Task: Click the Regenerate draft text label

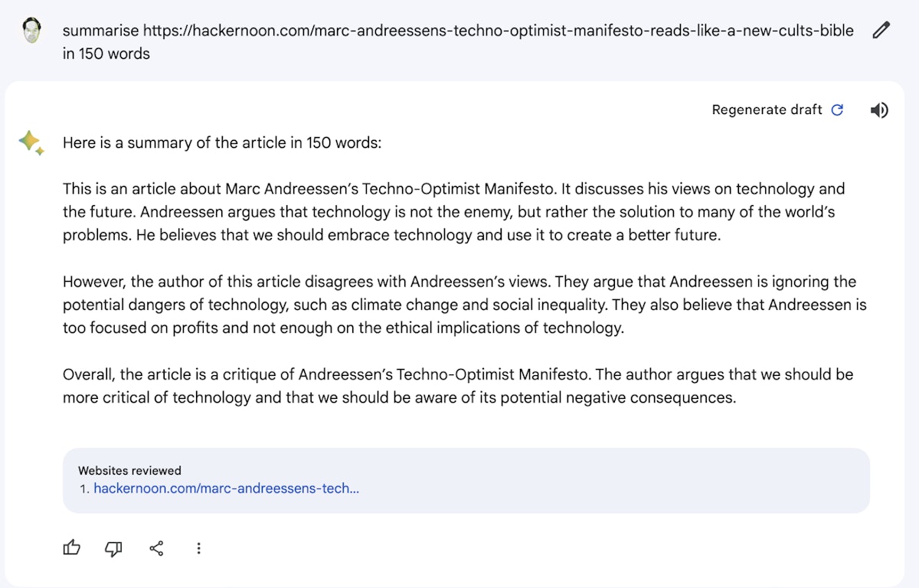Action: click(x=767, y=109)
